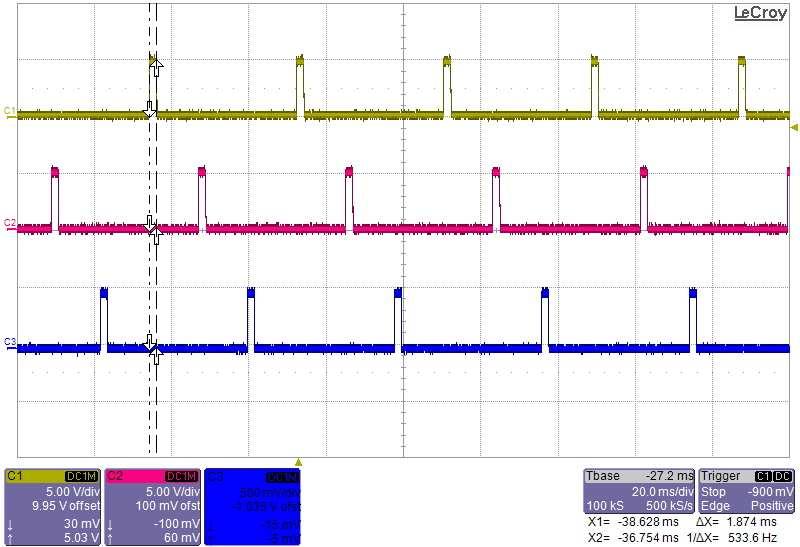This screenshot has width=800, height=547.
Task: Click the C1 ground level indicator
Action: coord(10,112)
